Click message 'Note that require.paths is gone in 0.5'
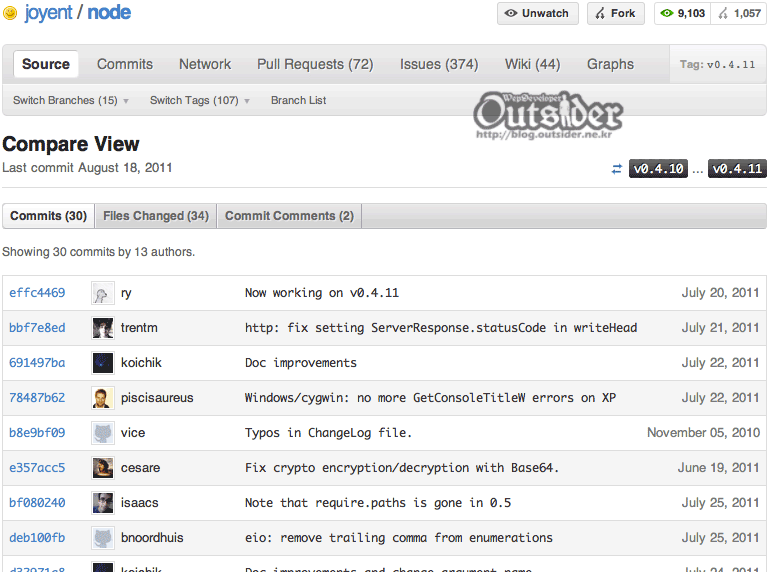 (x=378, y=503)
